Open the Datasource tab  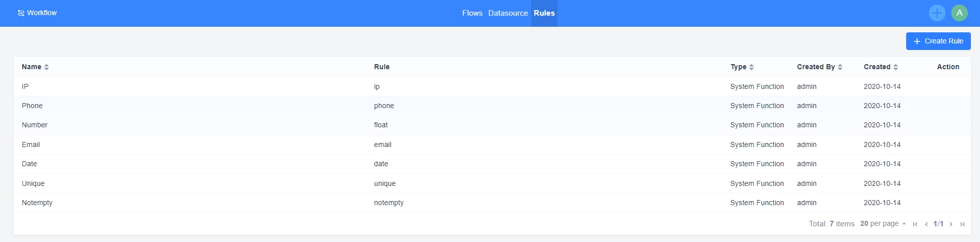click(x=508, y=13)
